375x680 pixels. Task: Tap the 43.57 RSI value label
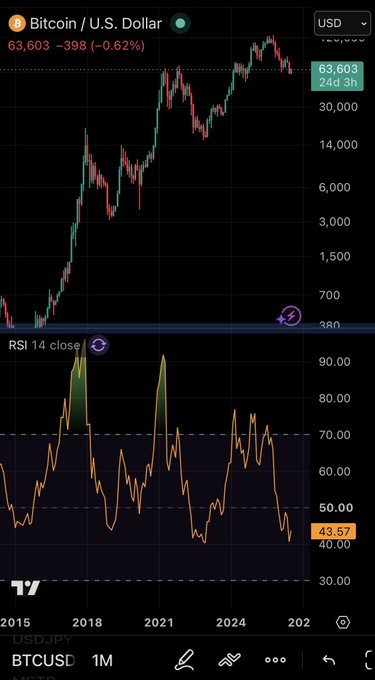click(333, 531)
